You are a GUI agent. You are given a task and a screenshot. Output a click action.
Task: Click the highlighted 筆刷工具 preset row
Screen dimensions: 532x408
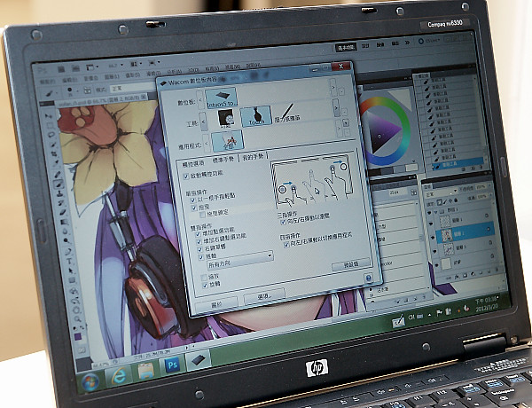(x=458, y=164)
